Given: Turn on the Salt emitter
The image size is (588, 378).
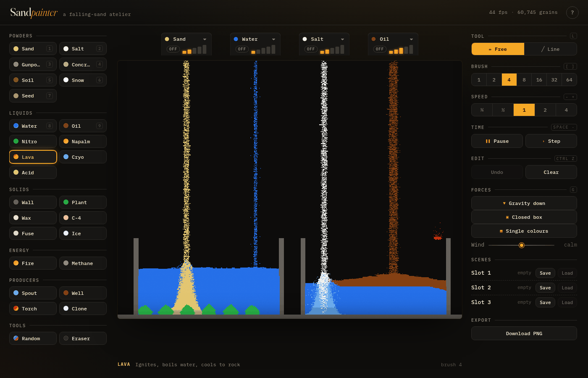Looking at the screenshot, I should (x=311, y=49).
